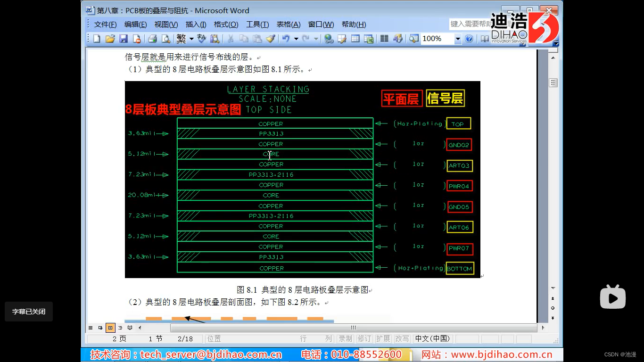Click the Next Page browse arrow
This screenshot has width=644, height=362.
pyautogui.click(x=553, y=317)
